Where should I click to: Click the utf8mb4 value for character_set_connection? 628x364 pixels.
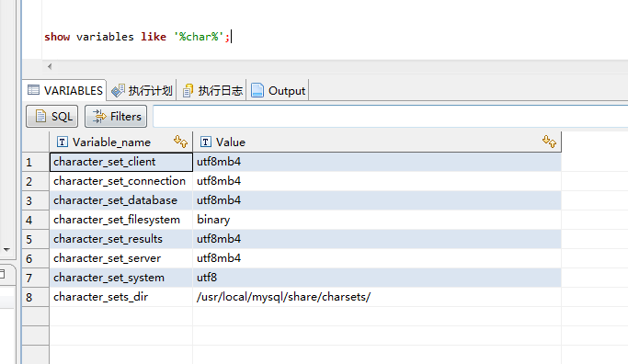click(x=377, y=181)
